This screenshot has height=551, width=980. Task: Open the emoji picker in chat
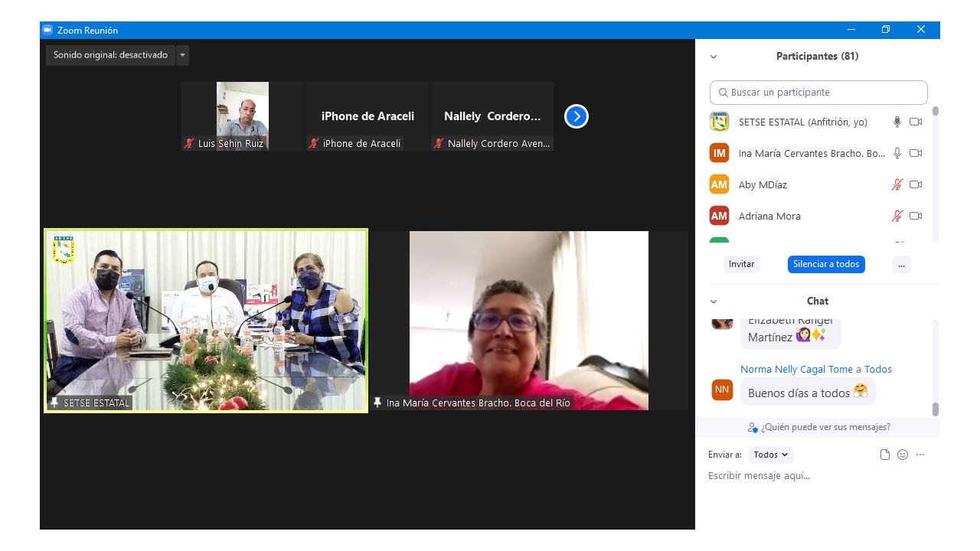(903, 455)
